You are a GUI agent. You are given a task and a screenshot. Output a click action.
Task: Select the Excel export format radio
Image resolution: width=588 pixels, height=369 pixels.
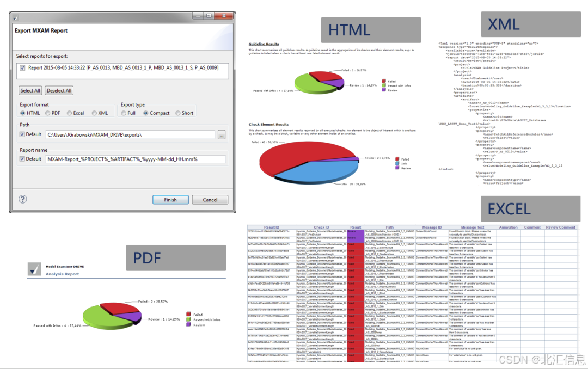point(69,113)
